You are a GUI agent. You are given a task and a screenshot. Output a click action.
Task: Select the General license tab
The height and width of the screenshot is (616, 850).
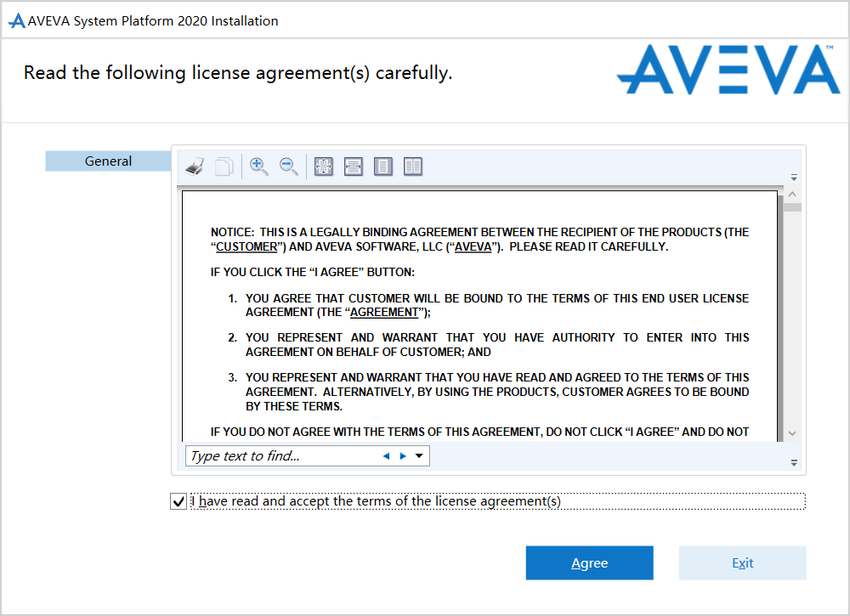tap(108, 161)
